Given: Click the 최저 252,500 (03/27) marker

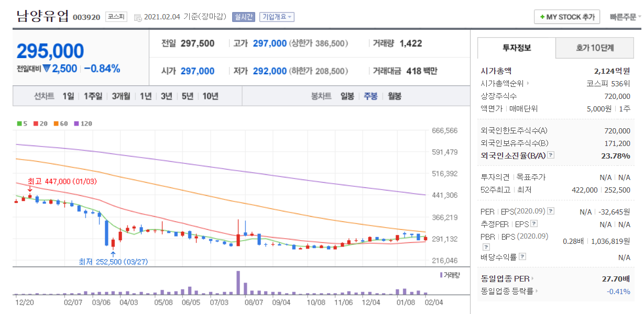Looking at the screenshot, I should pos(113,261).
